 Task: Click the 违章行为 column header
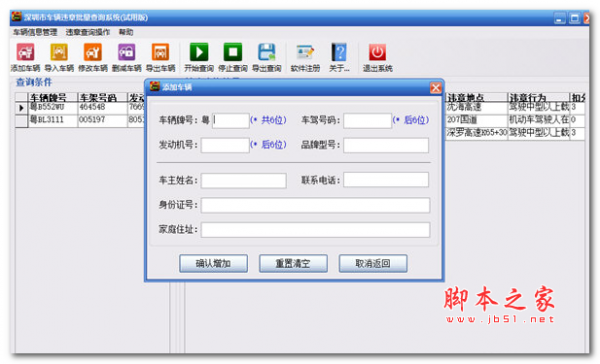[538, 97]
